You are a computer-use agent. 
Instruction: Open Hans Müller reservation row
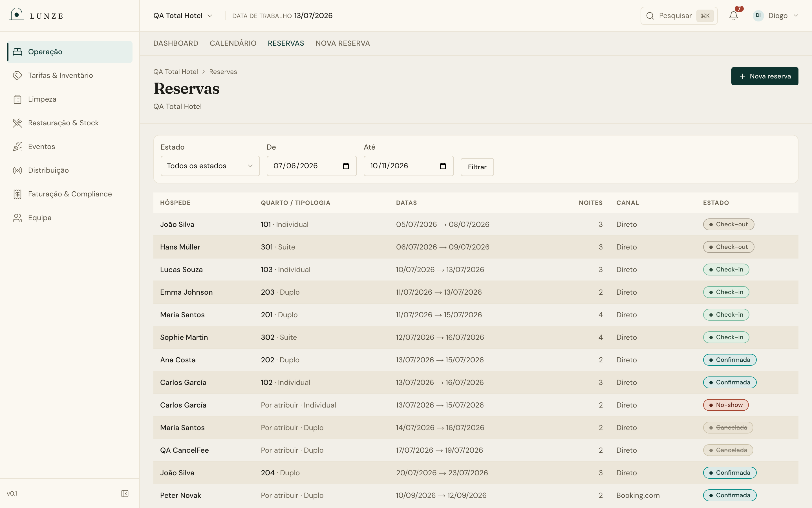pos(475,247)
